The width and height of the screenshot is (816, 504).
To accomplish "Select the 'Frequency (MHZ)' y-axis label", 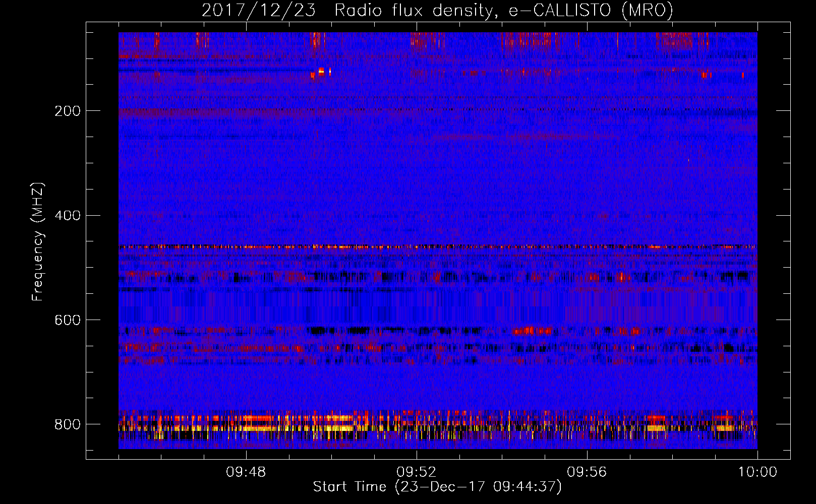I will coord(38,241).
